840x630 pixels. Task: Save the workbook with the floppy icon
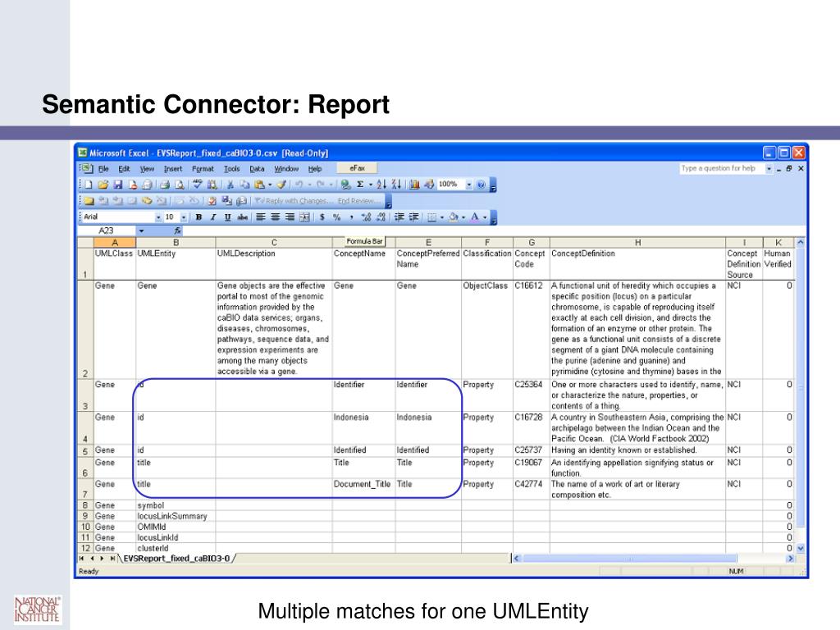click(118, 185)
